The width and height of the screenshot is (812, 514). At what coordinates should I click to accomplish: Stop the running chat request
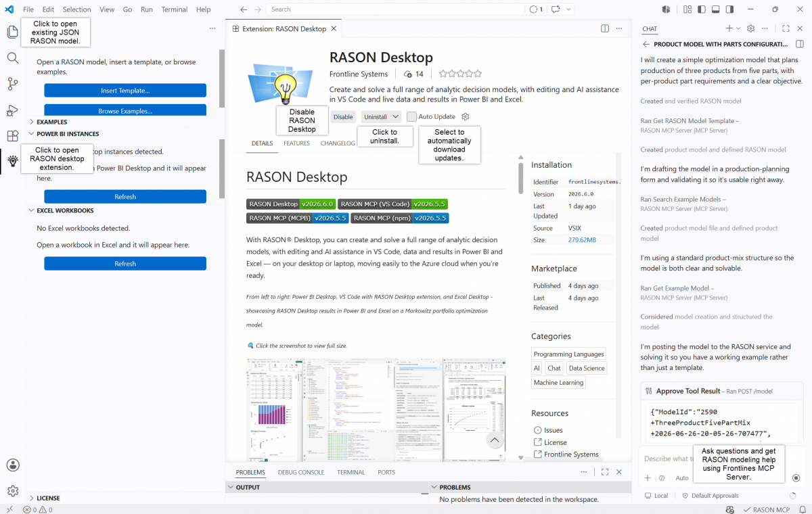796,477
